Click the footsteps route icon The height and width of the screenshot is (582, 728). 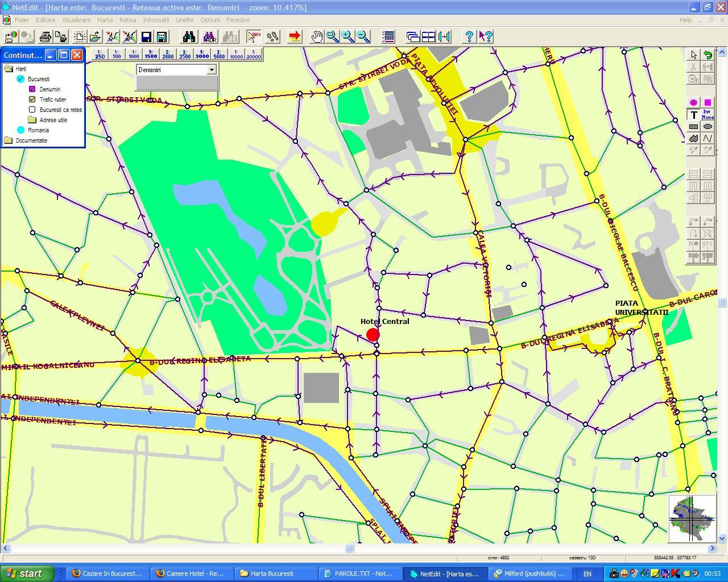pyautogui.click(x=273, y=37)
